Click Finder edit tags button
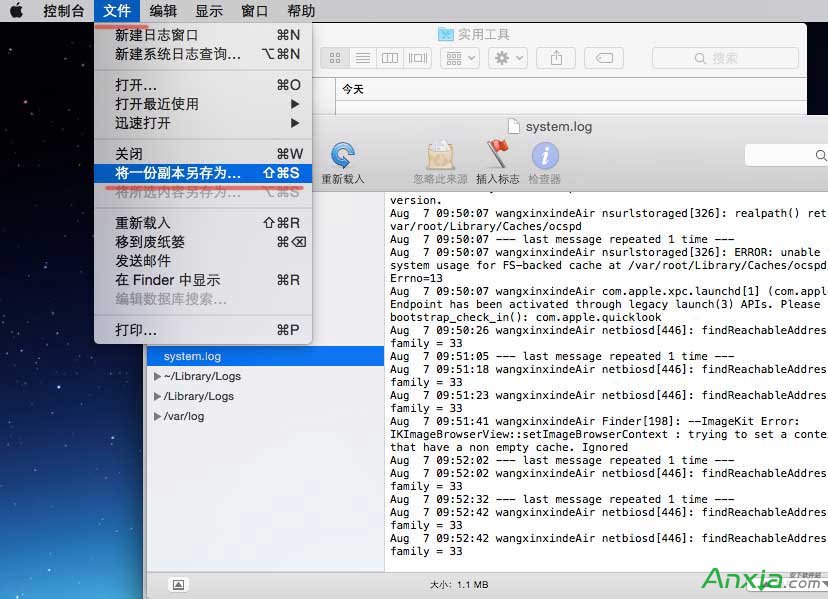Image resolution: width=828 pixels, height=599 pixels. [x=604, y=58]
